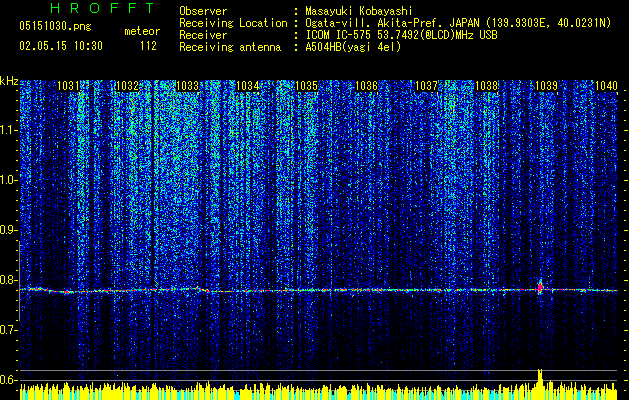Click the 1033 time marker
This screenshot has height=400, width=629.
(188, 86)
